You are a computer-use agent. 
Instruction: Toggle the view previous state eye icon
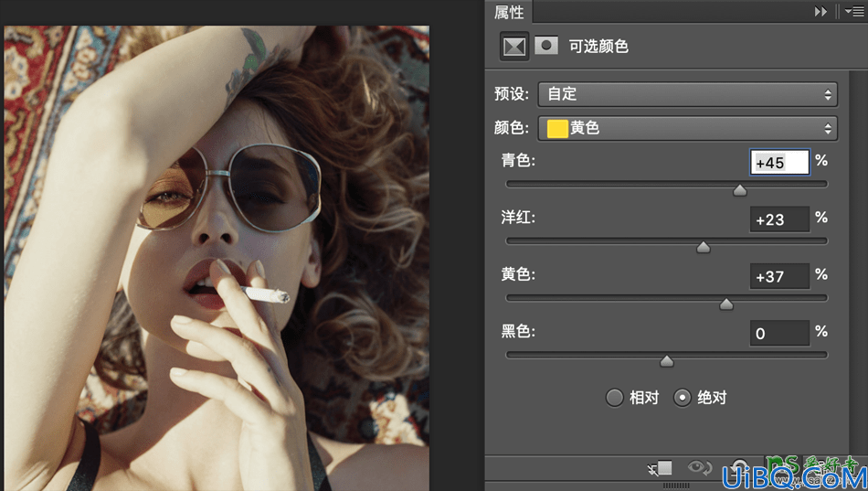tap(700, 468)
